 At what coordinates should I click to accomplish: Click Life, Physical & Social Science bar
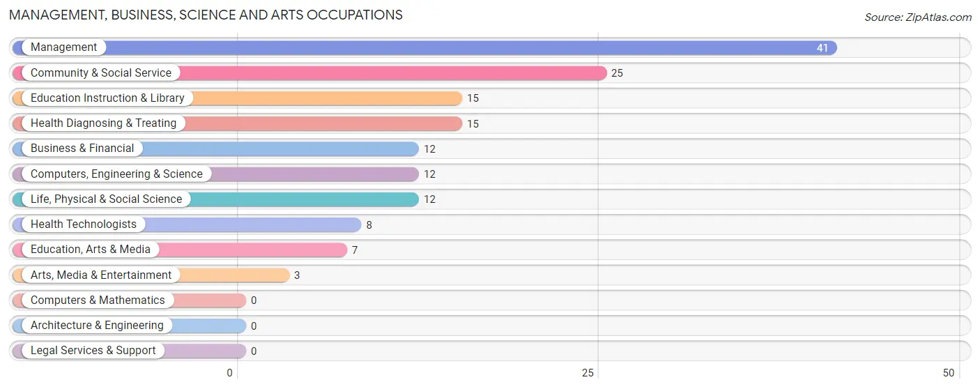(215, 199)
